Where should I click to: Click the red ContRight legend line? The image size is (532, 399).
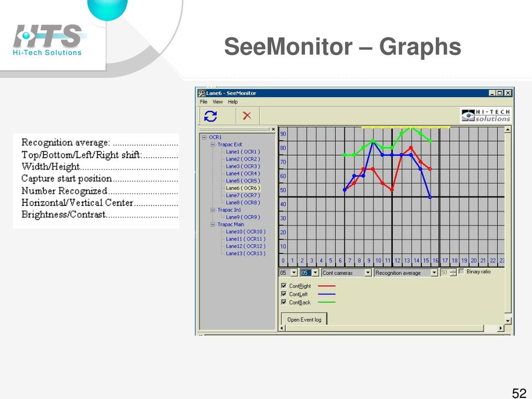click(x=327, y=286)
